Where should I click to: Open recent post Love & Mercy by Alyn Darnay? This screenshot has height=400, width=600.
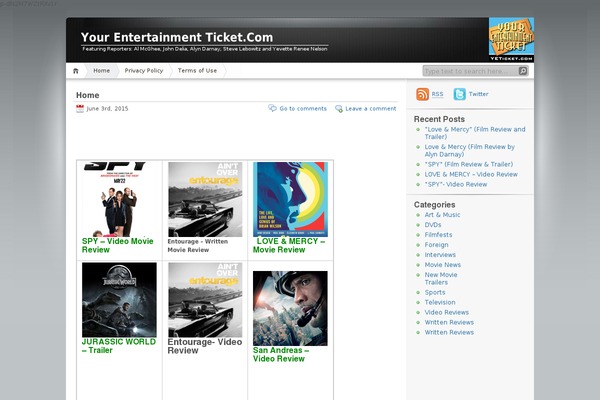470,150
